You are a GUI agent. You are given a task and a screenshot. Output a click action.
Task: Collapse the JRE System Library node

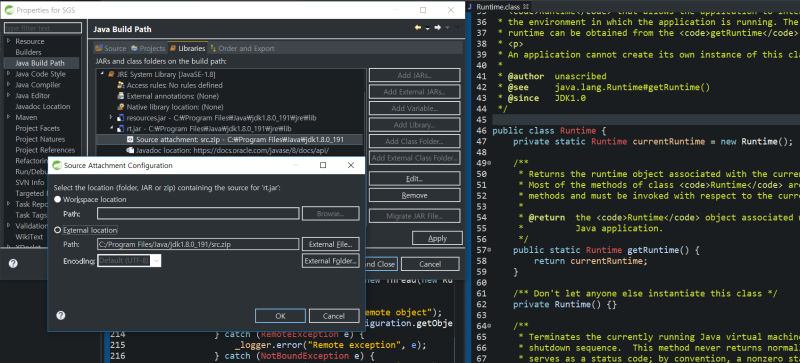coord(102,74)
